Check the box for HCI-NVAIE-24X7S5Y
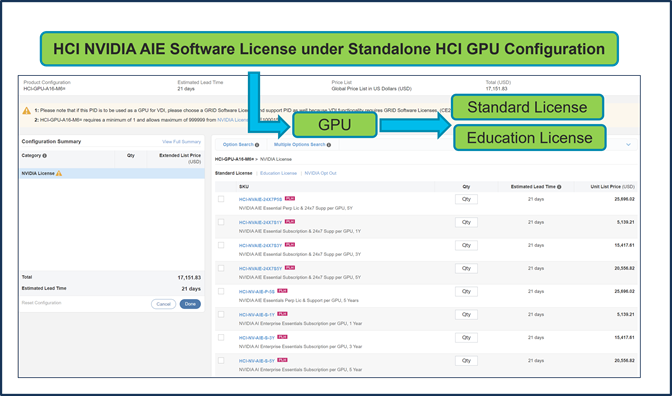672x396 pixels. tap(221, 268)
